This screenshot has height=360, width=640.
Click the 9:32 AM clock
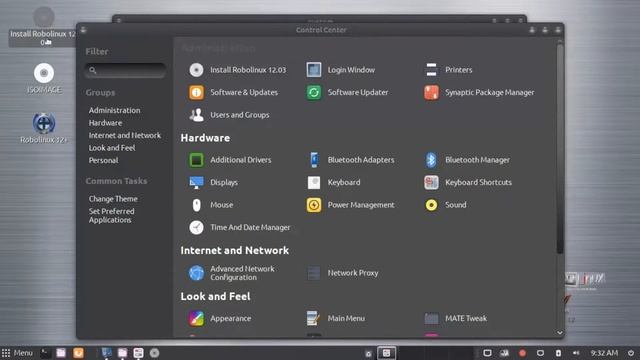(604, 353)
